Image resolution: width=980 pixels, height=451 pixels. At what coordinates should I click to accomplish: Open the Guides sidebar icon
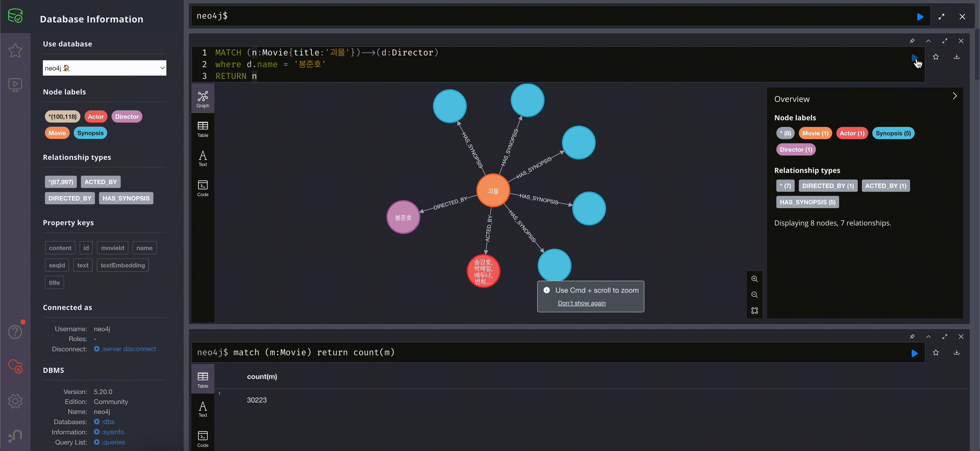(15, 85)
